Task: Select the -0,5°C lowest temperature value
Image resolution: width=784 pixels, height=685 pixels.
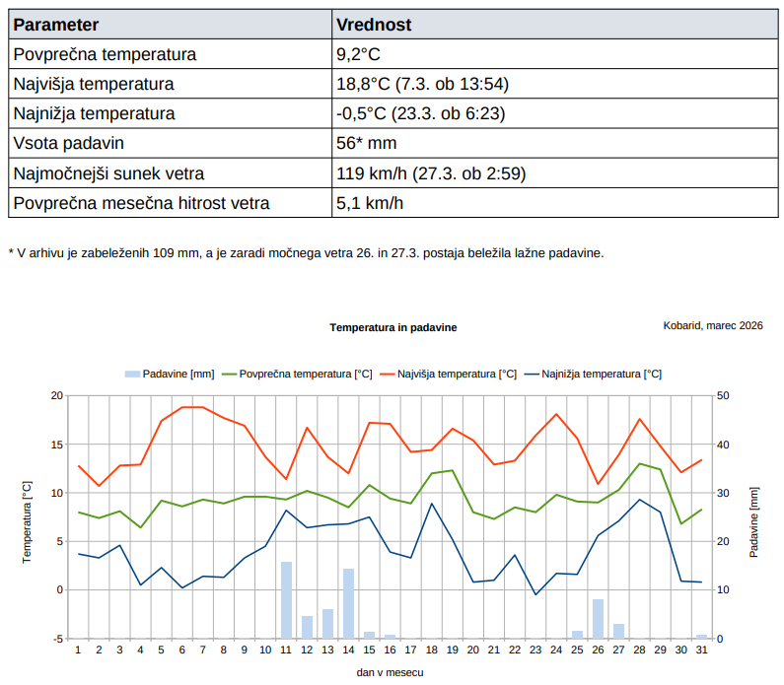Action: point(420,113)
